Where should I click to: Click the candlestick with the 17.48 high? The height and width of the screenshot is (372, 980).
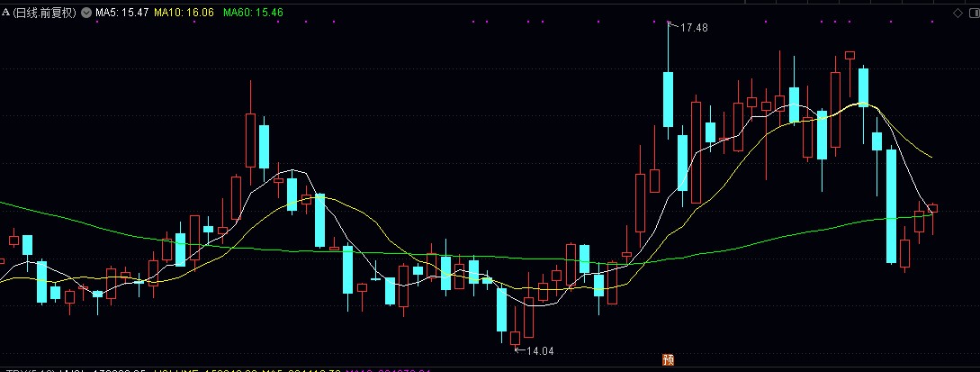pyautogui.click(x=668, y=99)
